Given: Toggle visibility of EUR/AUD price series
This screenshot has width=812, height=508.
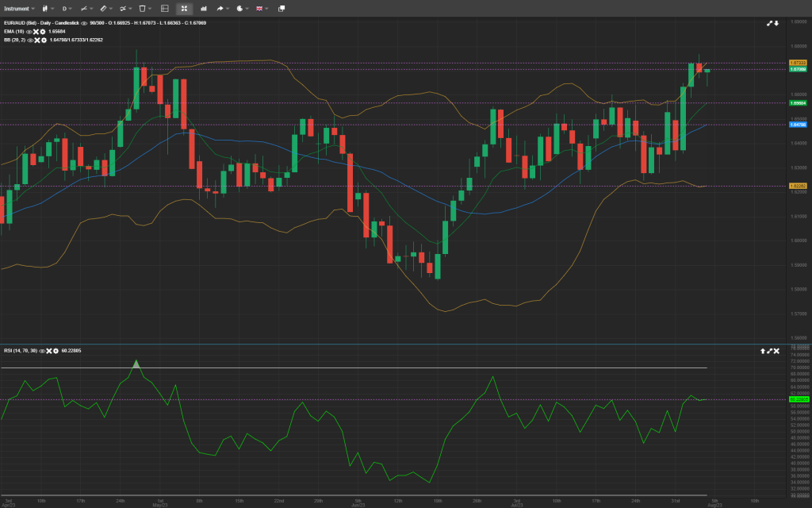Looking at the screenshot, I should point(84,23).
